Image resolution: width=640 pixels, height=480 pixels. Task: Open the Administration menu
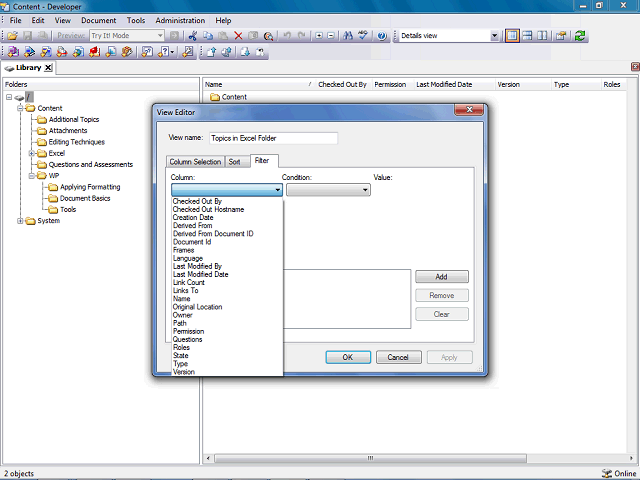tap(180, 20)
